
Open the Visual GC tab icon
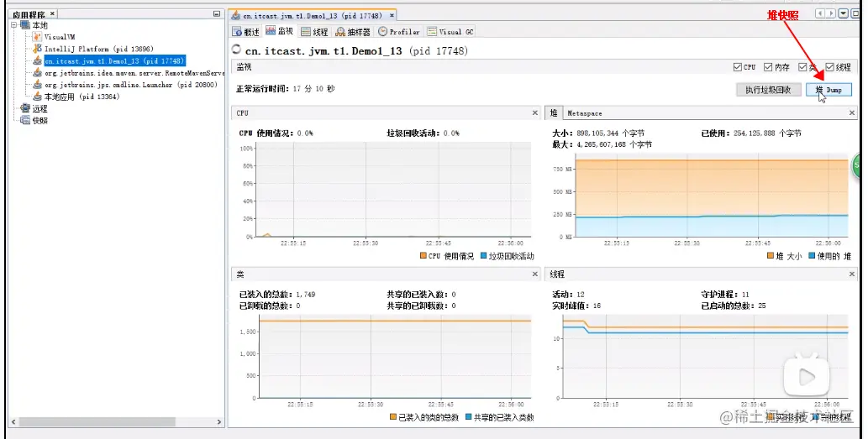point(432,32)
